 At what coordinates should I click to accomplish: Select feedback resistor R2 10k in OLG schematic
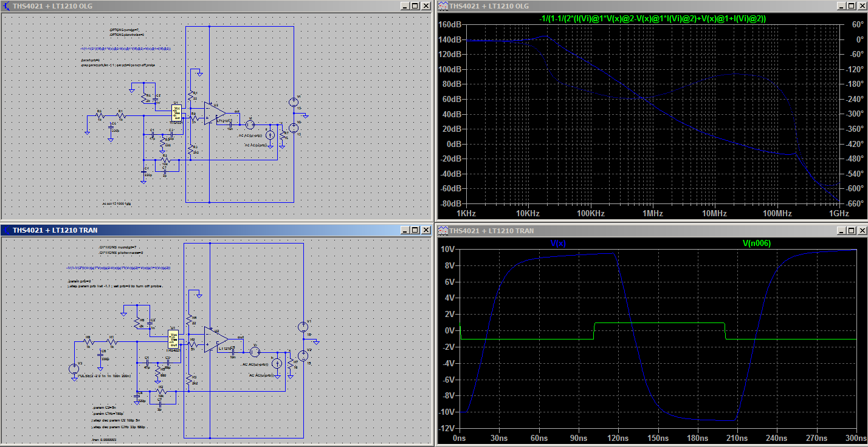165,160
